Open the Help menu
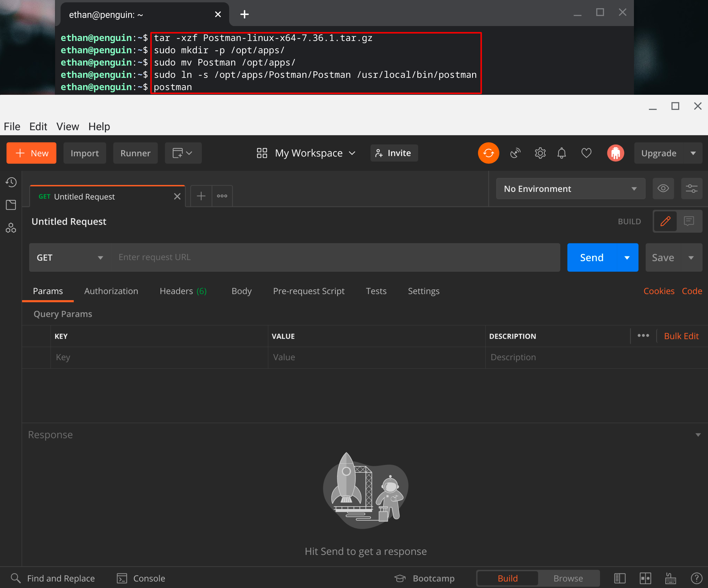 (99, 126)
